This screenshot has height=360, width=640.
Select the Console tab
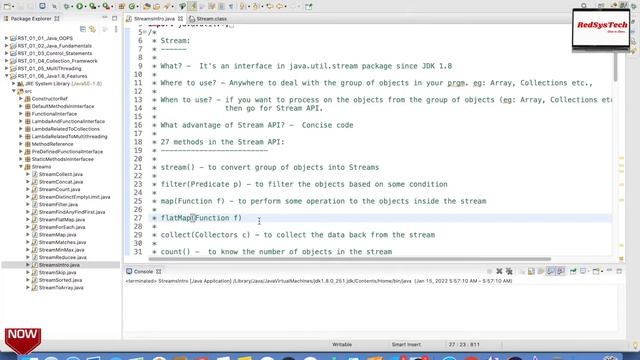[x=143, y=271]
